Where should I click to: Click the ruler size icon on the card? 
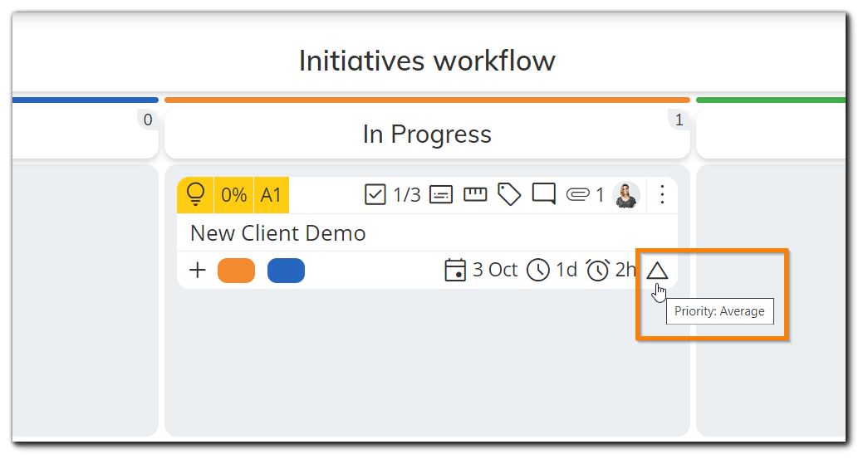pos(475,194)
